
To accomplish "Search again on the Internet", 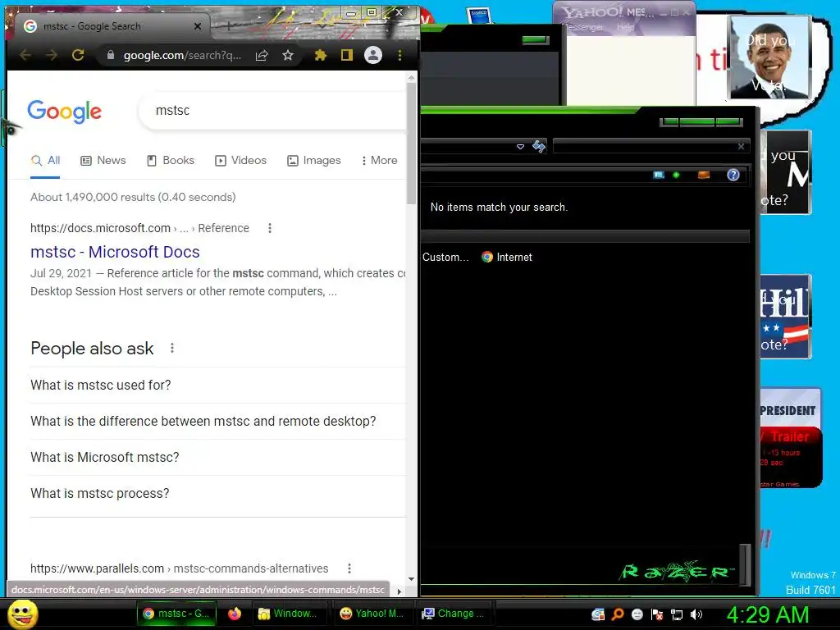I will 507,257.
